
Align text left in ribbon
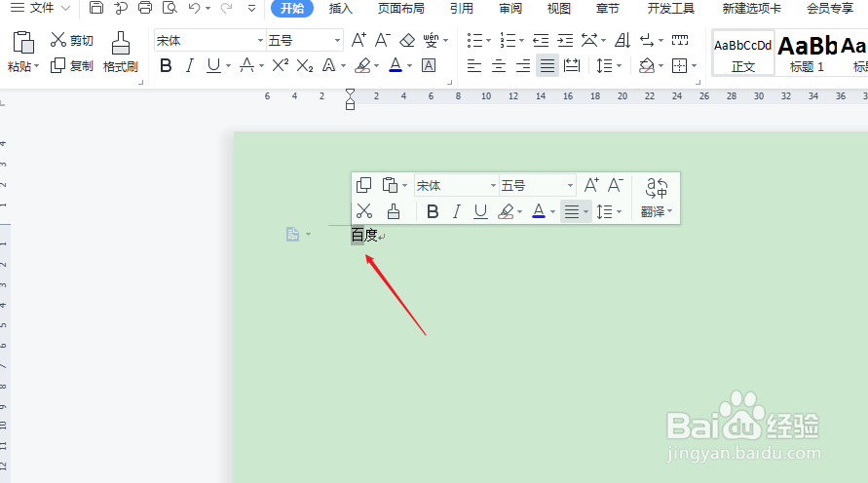(x=473, y=66)
